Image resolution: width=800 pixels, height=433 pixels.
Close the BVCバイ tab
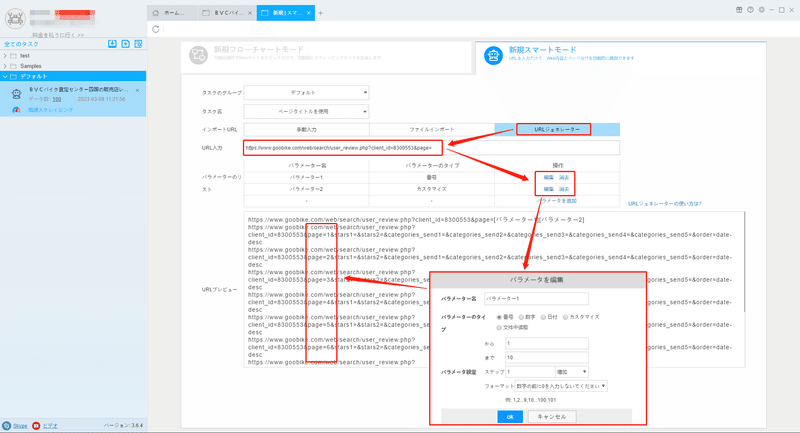pos(249,13)
